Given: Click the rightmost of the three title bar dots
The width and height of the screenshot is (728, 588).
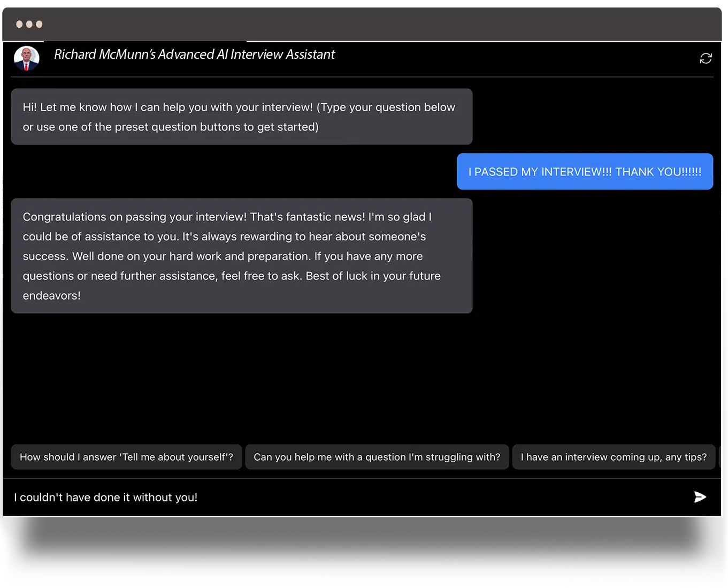Looking at the screenshot, I should pos(39,24).
